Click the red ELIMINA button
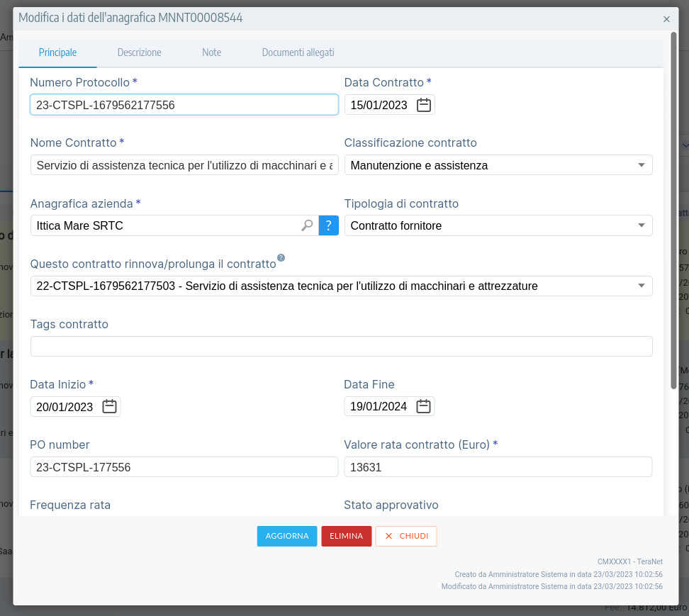Viewport: 689px width, 616px height. (x=346, y=536)
